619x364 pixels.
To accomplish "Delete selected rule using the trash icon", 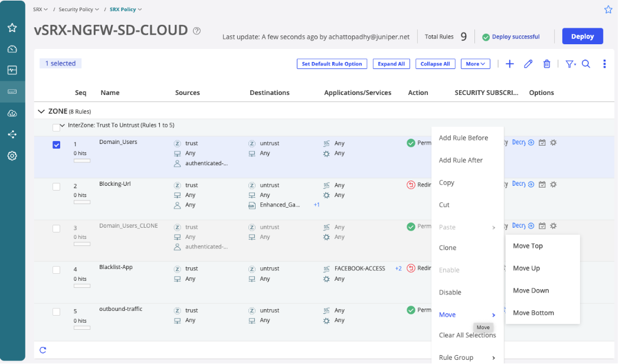I will 546,64.
